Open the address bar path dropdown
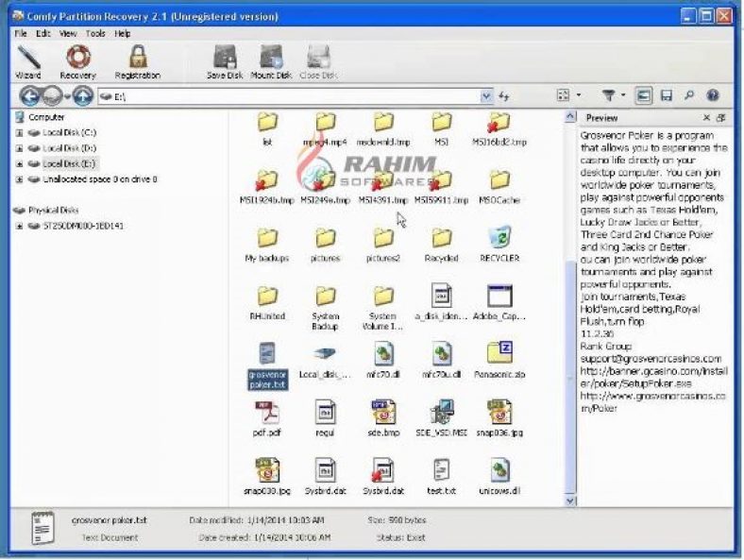This screenshot has width=744, height=560. 486,96
